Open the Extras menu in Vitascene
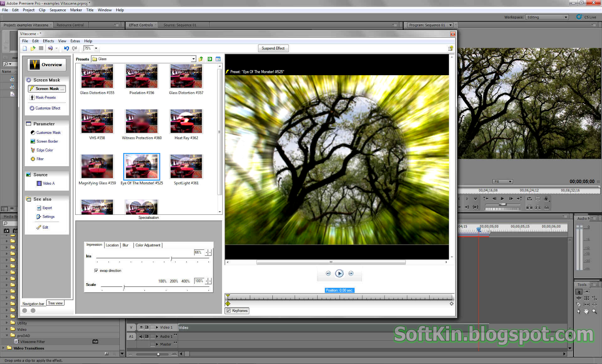 coord(75,41)
